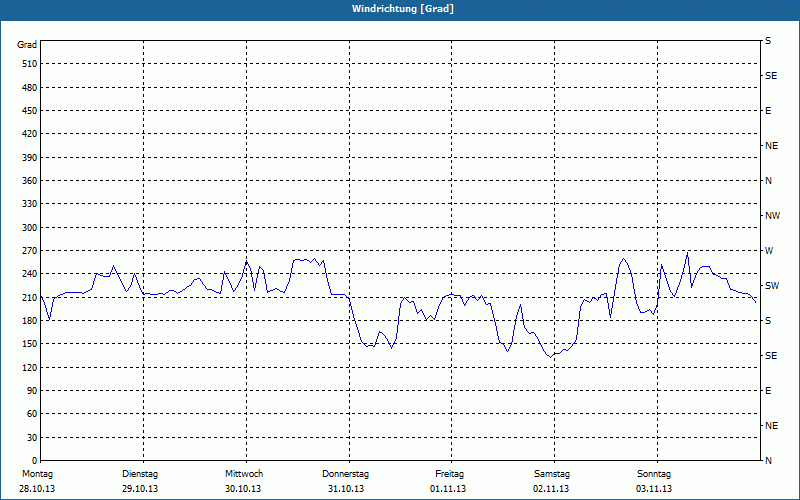This screenshot has height=500, width=800.
Task: Click the 60 degree axis label
Action: [32, 414]
